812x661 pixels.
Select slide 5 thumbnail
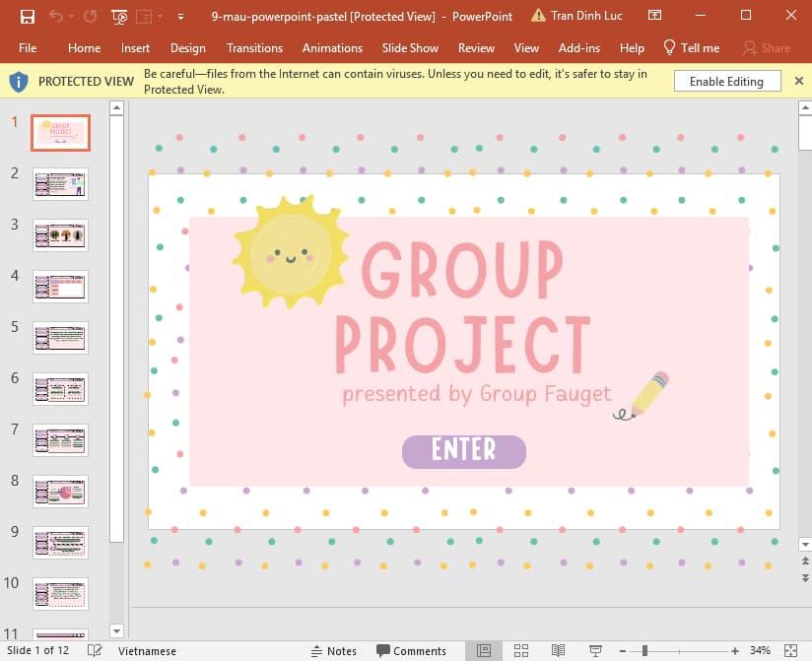[x=60, y=337]
